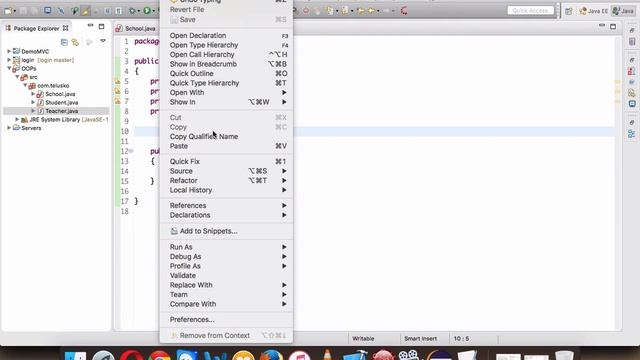Open the Declarations submenu
Viewport: 640px width, 360px height.
pos(226,215)
